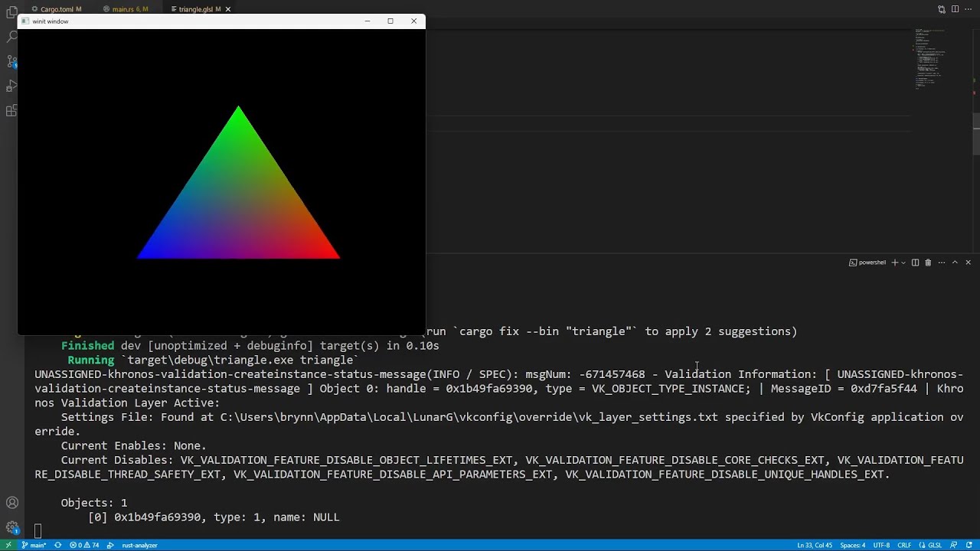Open the terminal launch profile dropdown
980x551 pixels.
click(903, 262)
